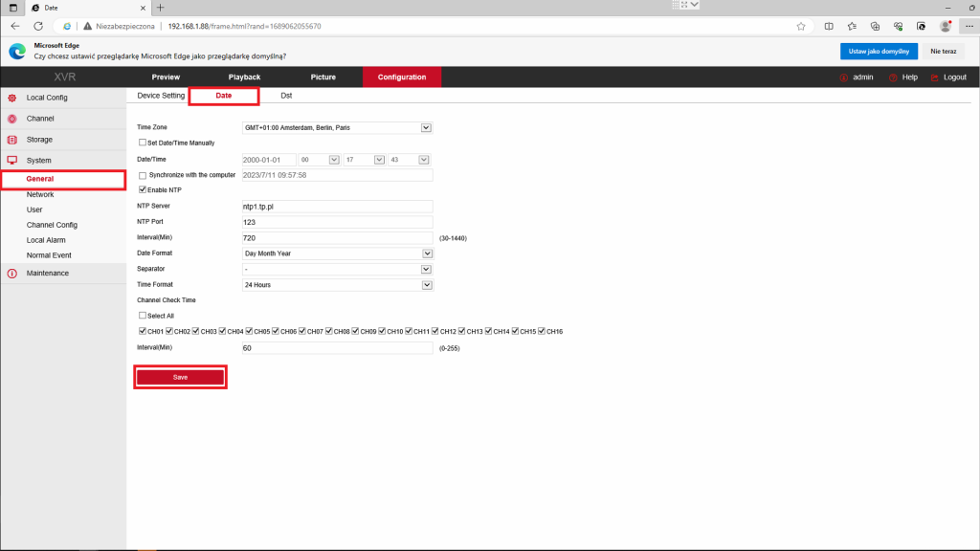980x551 pixels.
Task: Add page to favorites with the star icon
Action: point(800,26)
